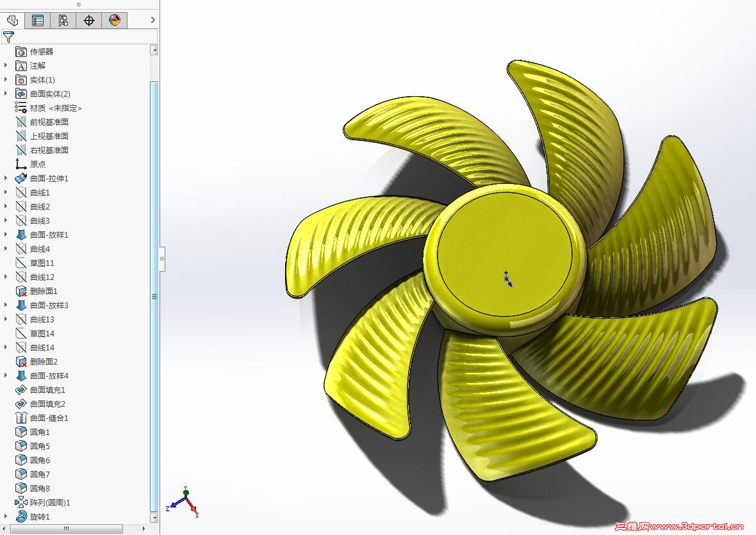This screenshot has width=756, height=535.
Task: Expand the 曲面-放样1 feature
Action: (6, 235)
